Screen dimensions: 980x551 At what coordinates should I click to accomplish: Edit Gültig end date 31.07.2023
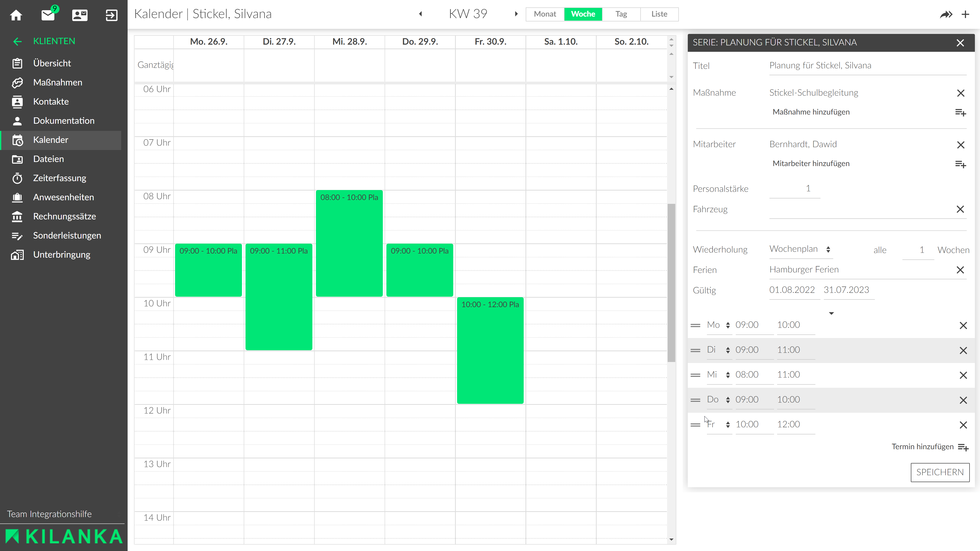click(x=849, y=290)
